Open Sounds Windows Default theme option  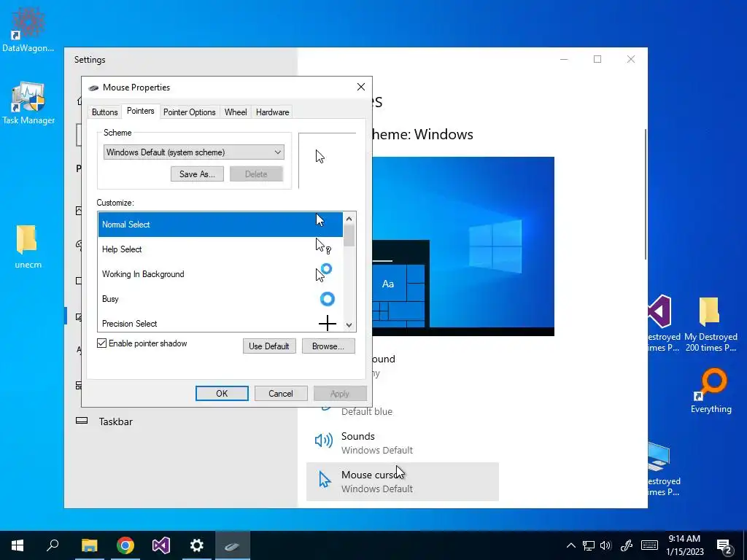click(403, 443)
